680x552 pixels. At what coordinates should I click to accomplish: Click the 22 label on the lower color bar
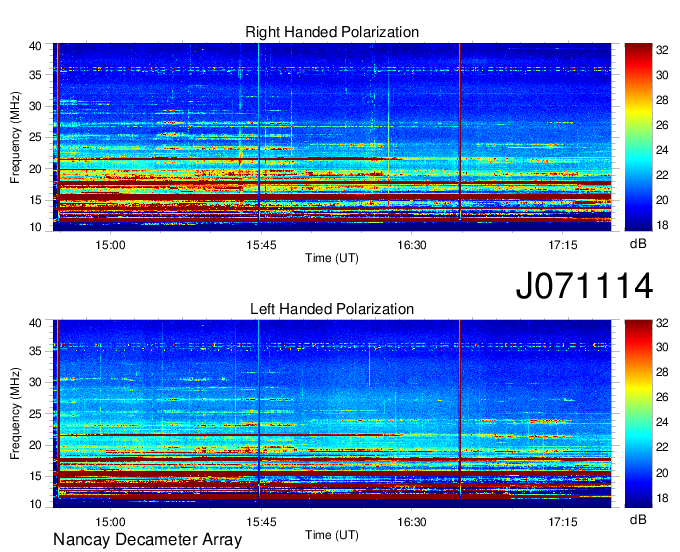click(662, 447)
